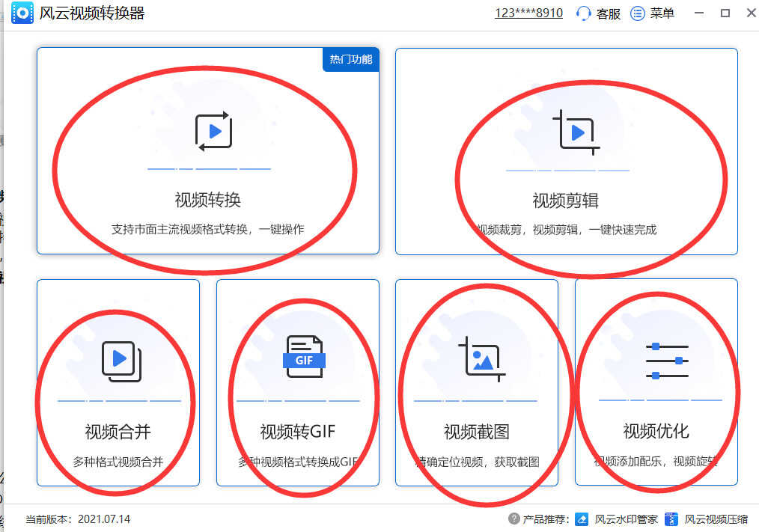Select the 视频转换 title text

207,200
